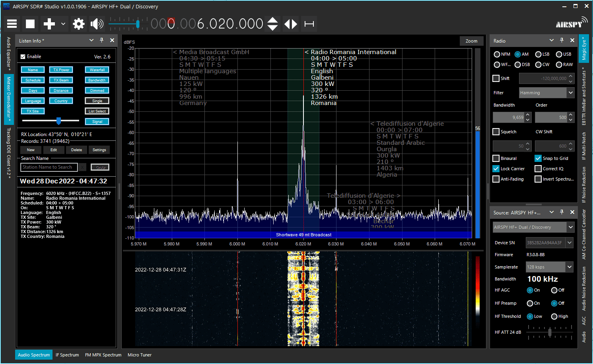Switch to the IF Spectrum tab

[67, 354]
